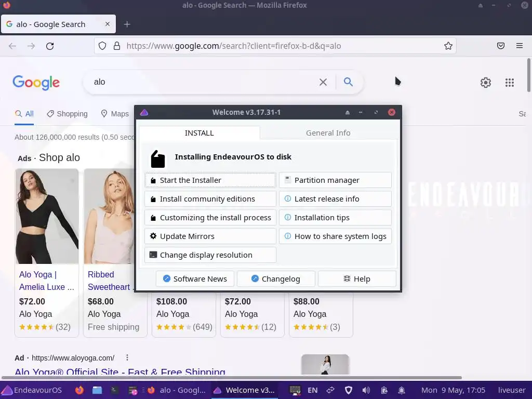Image resolution: width=532 pixels, height=399 pixels.
Task: Click the horizontal page scrollbar
Action: (232, 377)
